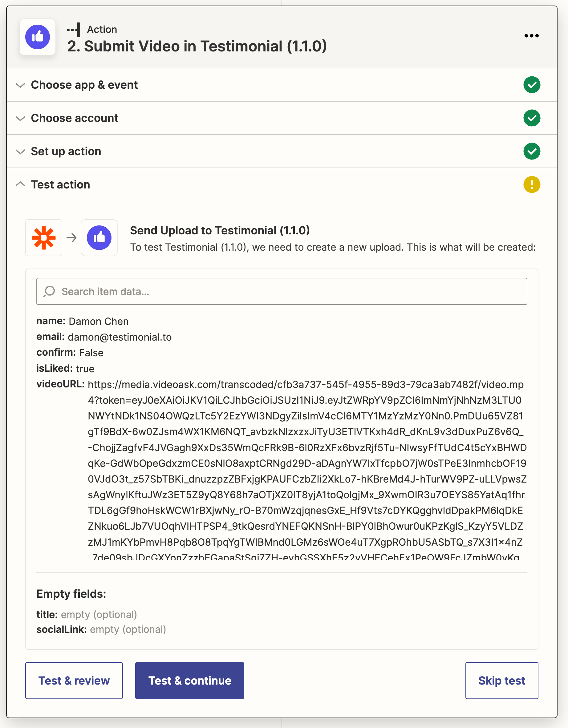568x728 pixels.
Task: Click green checkmark beside Choose account
Action: coord(531,118)
